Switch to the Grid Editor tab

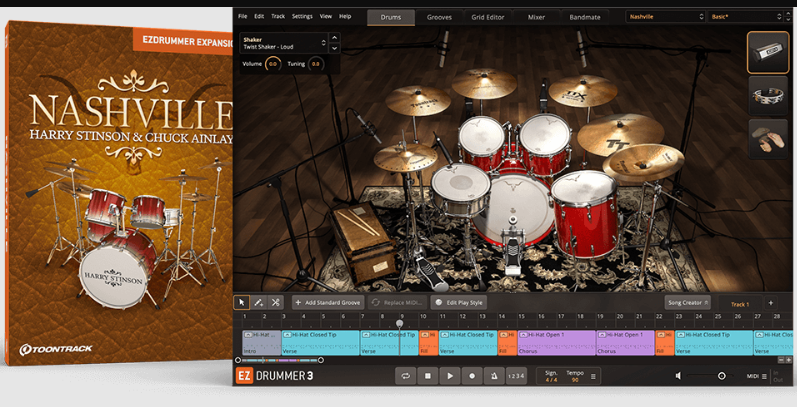487,17
